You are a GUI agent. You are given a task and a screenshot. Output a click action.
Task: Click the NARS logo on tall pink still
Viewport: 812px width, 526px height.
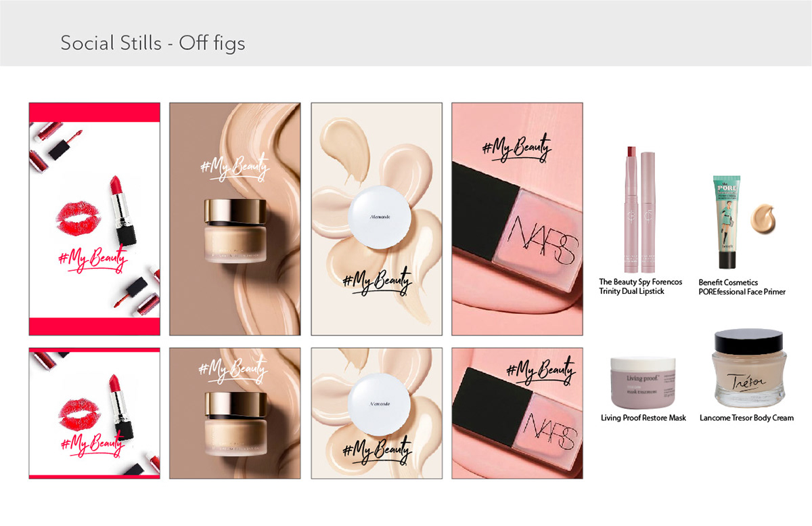point(540,240)
